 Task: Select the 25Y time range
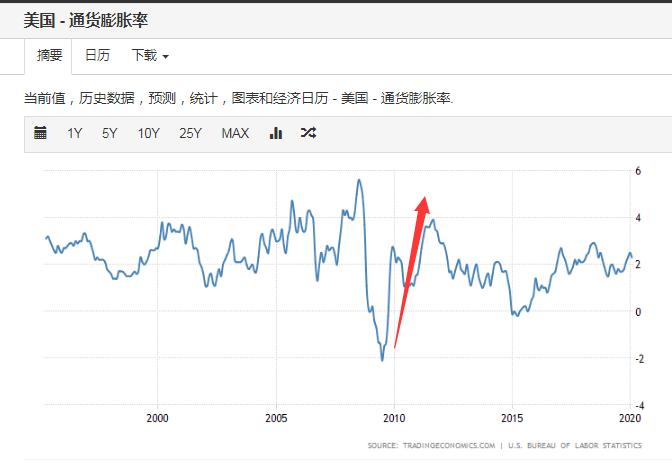pyautogui.click(x=190, y=133)
